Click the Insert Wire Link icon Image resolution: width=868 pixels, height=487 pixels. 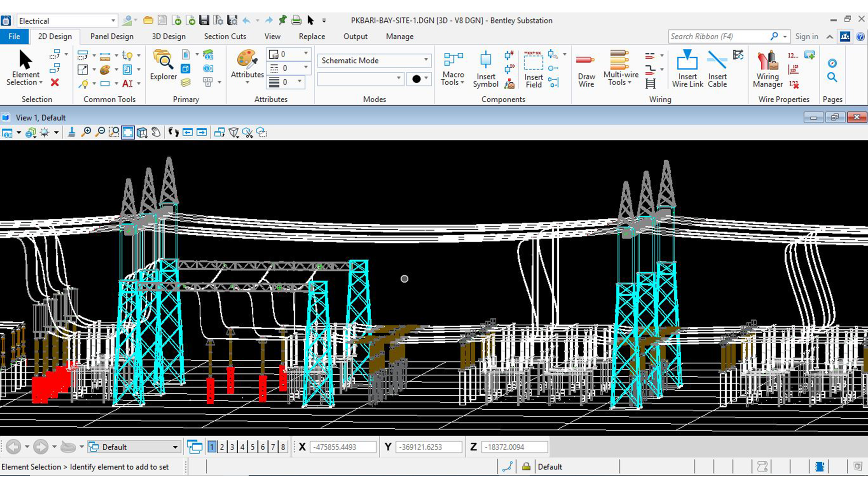click(x=687, y=69)
